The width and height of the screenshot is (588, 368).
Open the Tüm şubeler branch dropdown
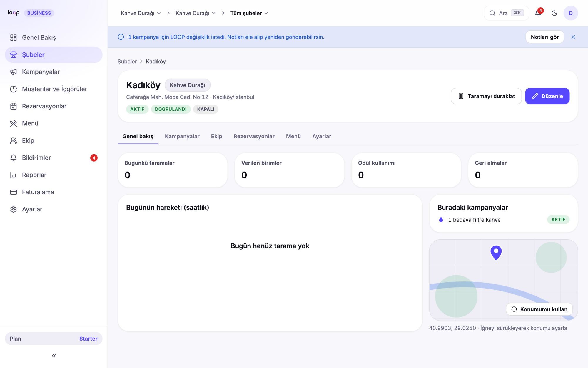coord(249,13)
